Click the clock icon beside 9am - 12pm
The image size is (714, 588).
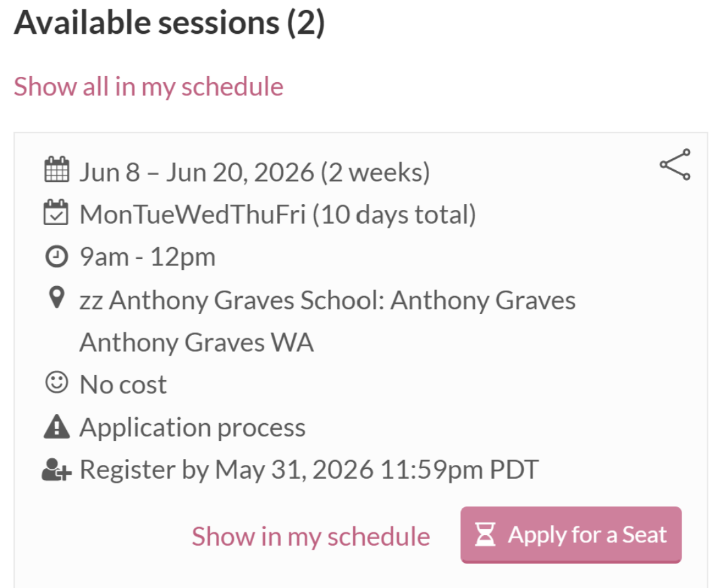[x=56, y=256]
